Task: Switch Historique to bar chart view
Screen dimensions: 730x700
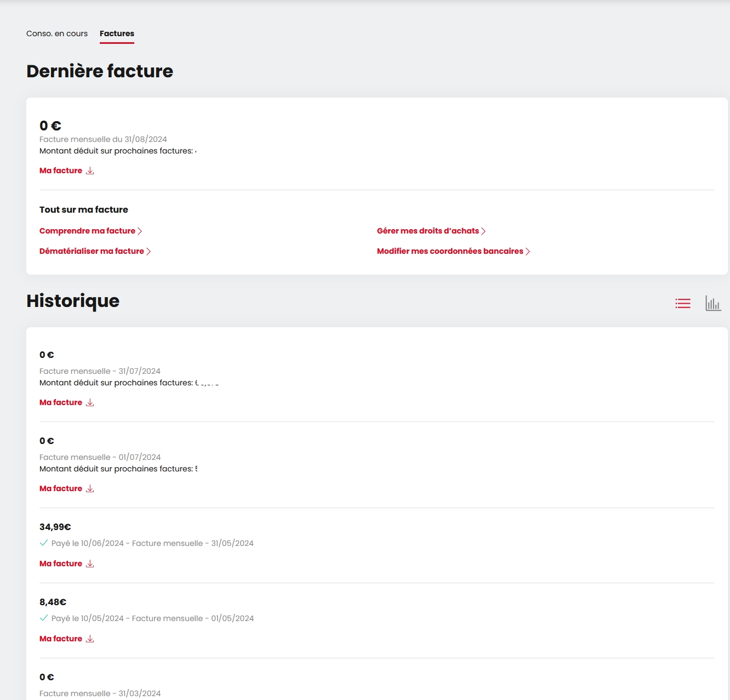Action: pyautogui.click(x=713, y=303)
